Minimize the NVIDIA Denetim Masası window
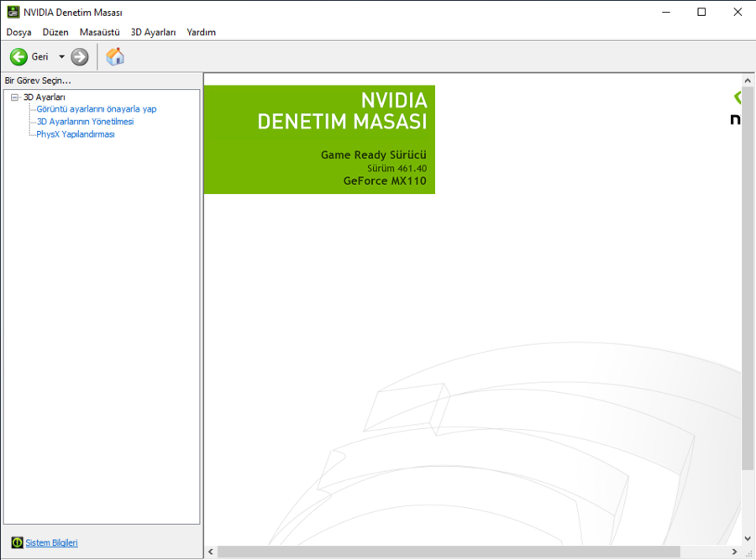The height and width of the screenshot is (560, 756). pos(666,12)
